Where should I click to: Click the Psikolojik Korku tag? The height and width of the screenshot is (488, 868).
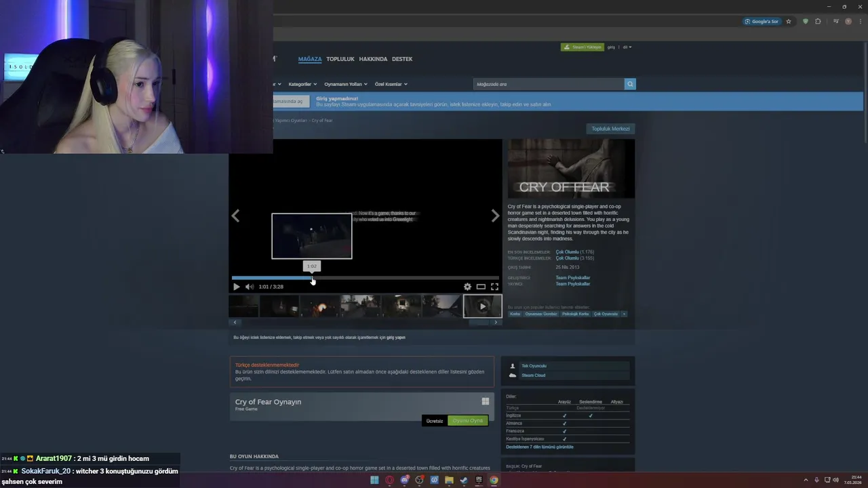click(576, 314)
